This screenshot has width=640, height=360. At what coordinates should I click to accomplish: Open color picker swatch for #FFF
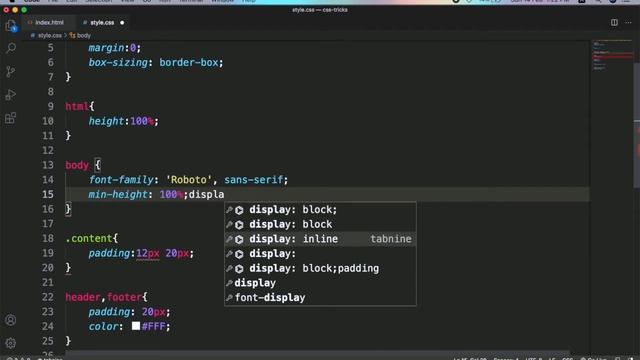(136, 326)
